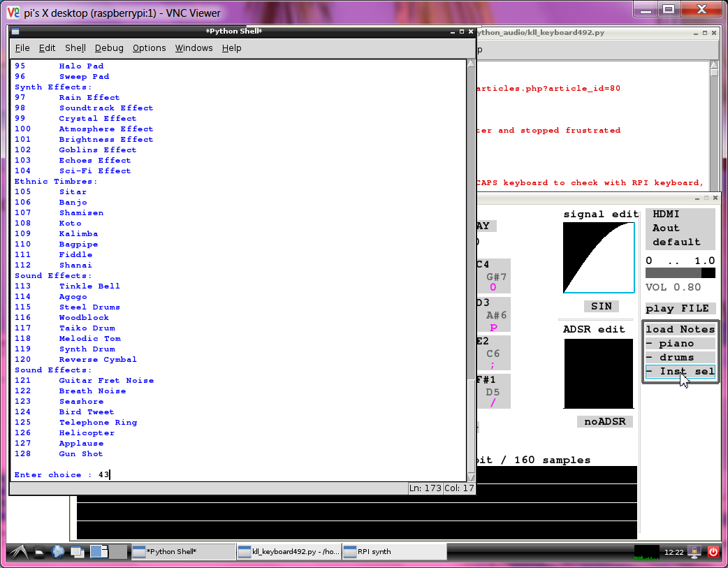The height and width of the screenshot is (568, 728).
Task: Click the play FILE button
Action: [x=680, y=308]
